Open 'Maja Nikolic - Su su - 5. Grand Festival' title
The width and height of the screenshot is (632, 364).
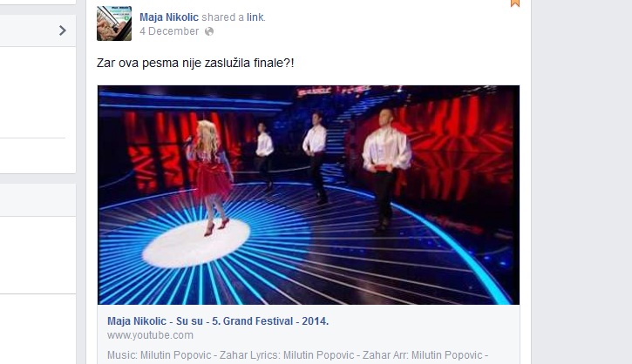pyautogui.click(x=218, y=321)
